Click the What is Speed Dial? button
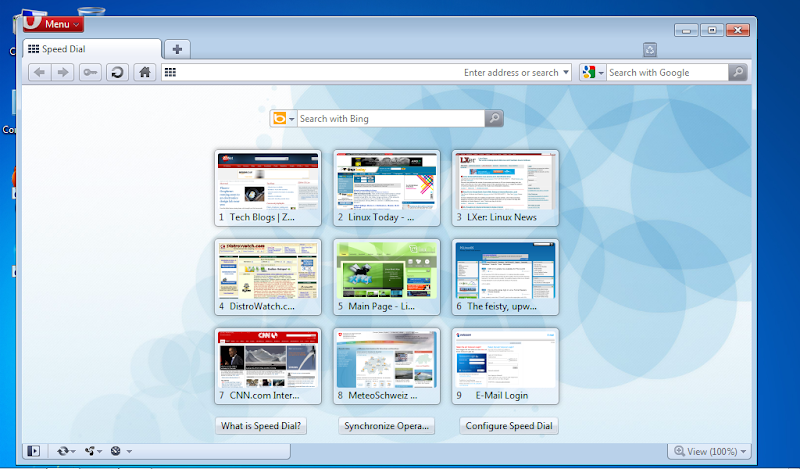Image resolution: width=800 pixels, height=469 pixels. 261,426
